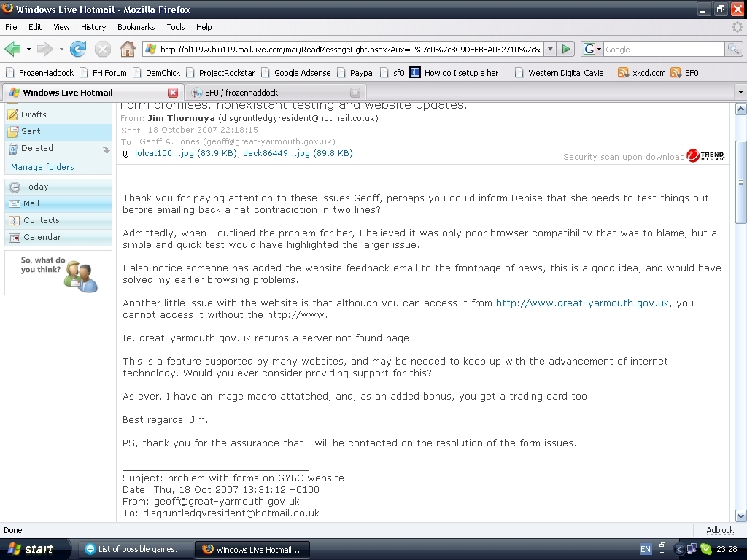Open the Deleted folder
This screenshot has height=560, width=747.
coord(36,148)
